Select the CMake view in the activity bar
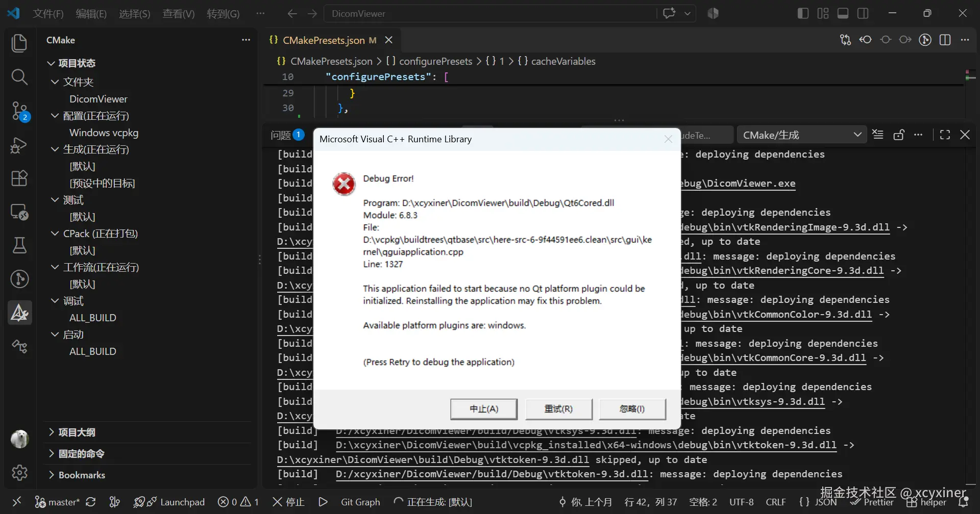 click(x=19, y=313)
